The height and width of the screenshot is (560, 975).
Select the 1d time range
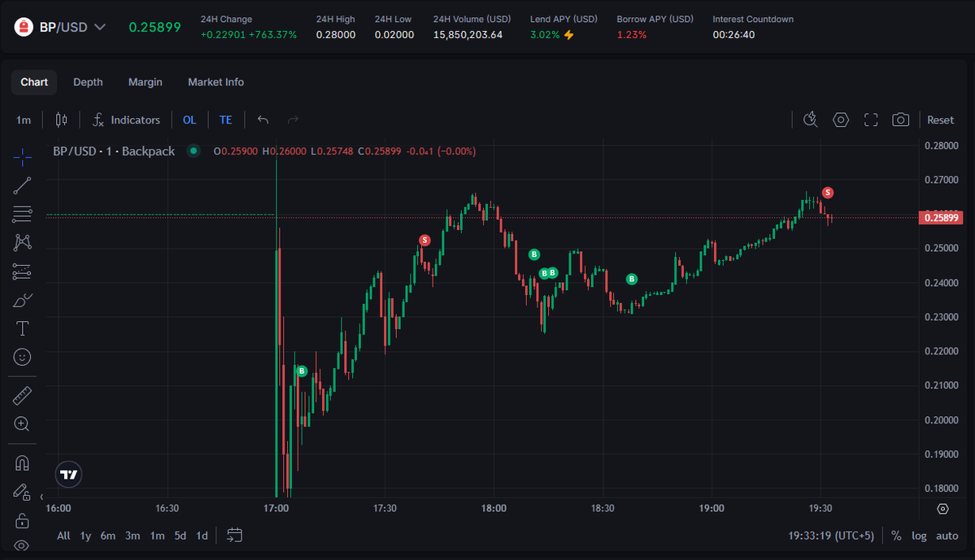(x=202, y=536)
